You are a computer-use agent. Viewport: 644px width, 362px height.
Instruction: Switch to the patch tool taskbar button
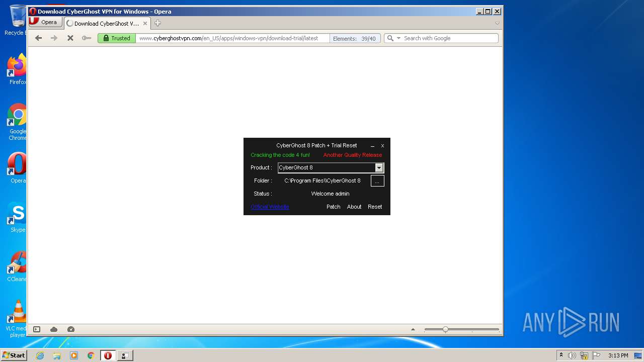pyautogui.click(x=125, y=355)
